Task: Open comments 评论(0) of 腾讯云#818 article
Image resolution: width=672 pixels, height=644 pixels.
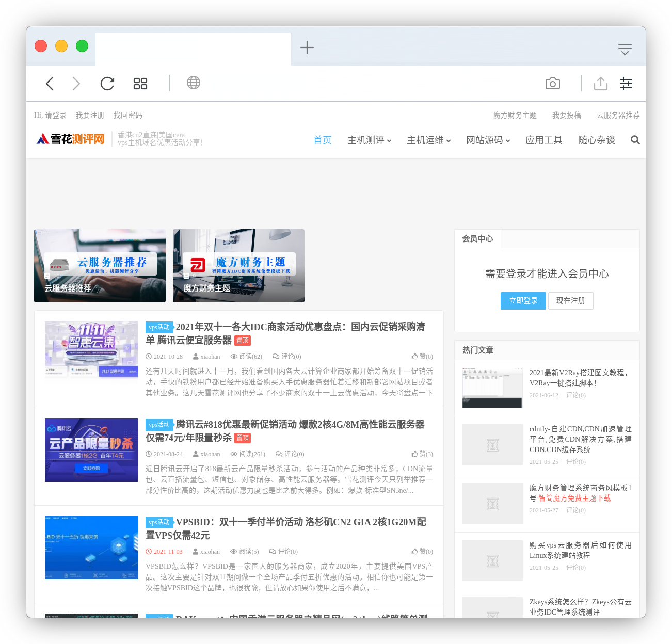Action: pos(290,454)
